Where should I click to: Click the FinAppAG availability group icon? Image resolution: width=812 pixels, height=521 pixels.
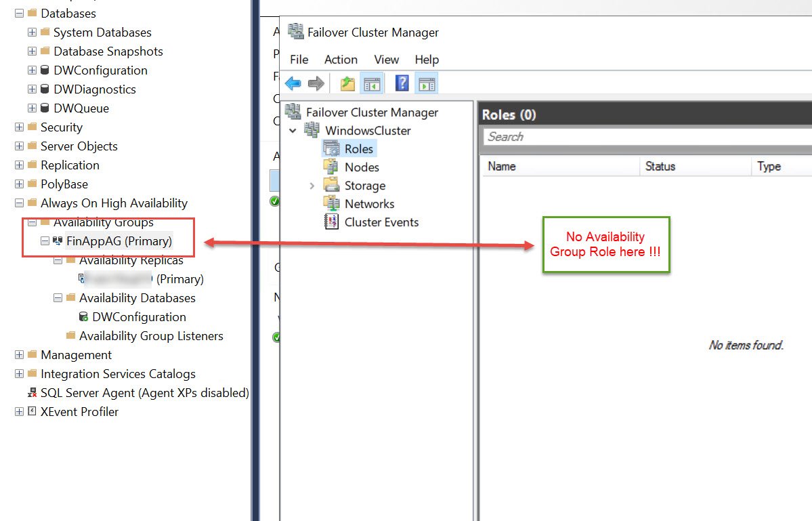58,241
